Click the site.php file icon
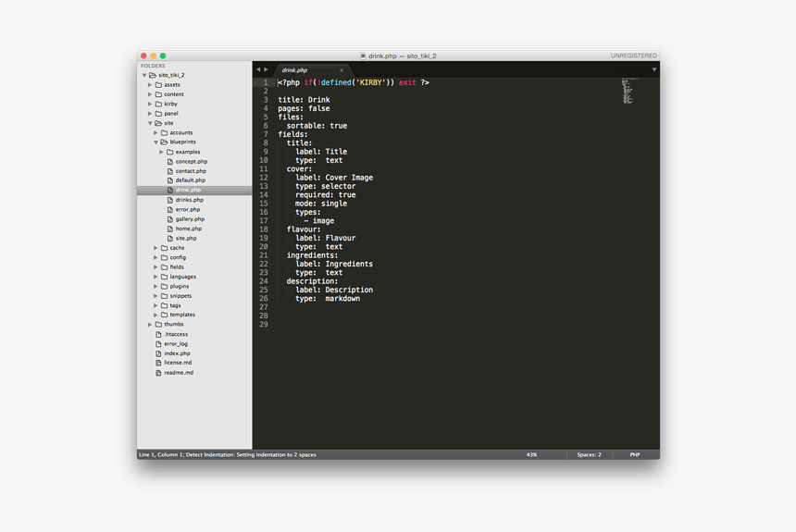This screenshot has width=796, height=532. (x=170, y=238)
